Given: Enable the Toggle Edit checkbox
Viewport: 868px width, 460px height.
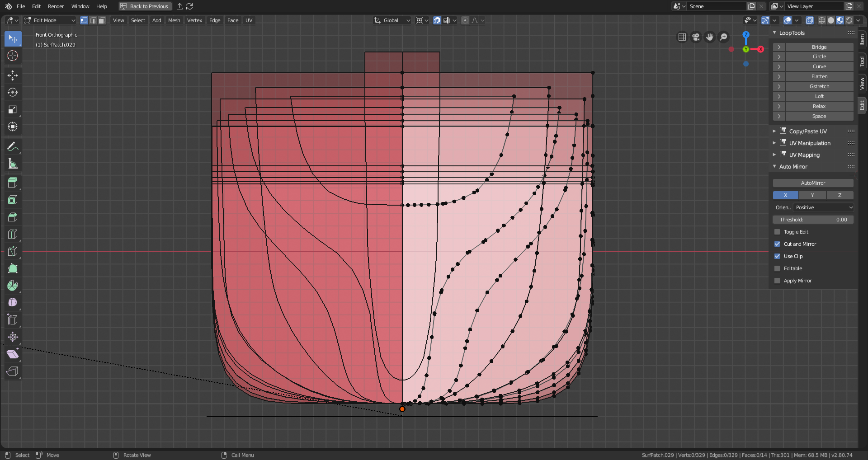Looking at the screenshot, I should (x=777, y=232).
